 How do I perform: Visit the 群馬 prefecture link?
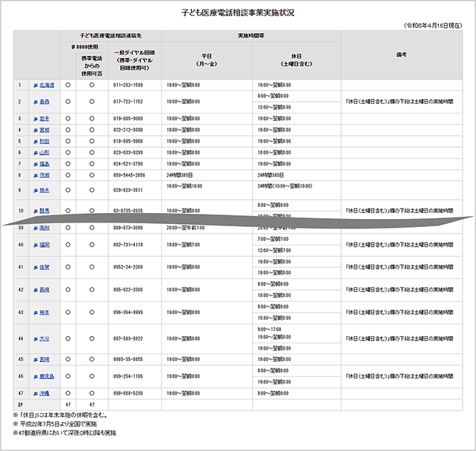coord(45,211)
